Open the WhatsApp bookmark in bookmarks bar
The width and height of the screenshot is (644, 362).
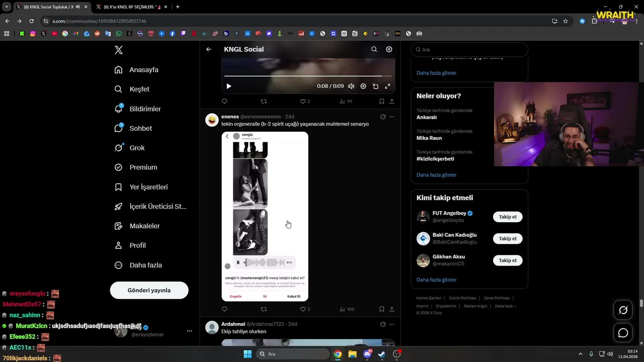coord(119,34)
